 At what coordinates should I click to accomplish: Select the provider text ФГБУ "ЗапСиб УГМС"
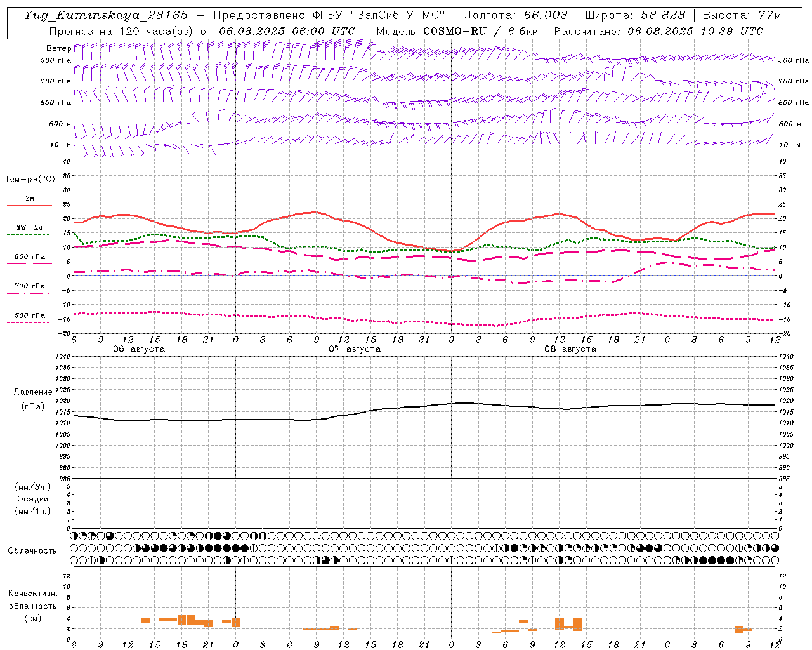pos(379,15)
